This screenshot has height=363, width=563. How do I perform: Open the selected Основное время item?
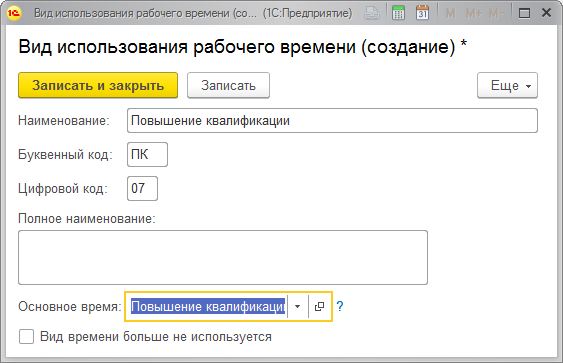319,306
